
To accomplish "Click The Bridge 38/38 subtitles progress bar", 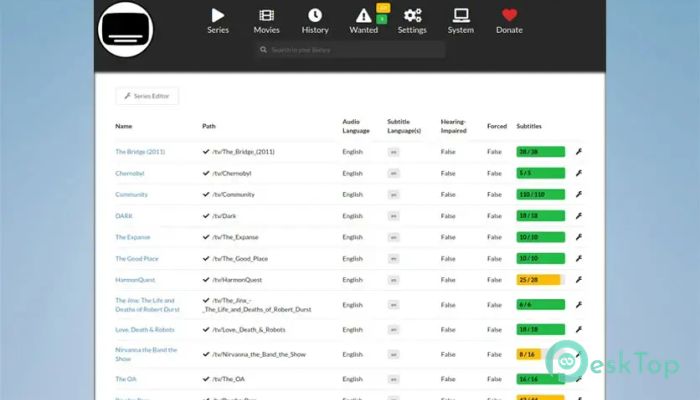I will click(x=541, y=152).
